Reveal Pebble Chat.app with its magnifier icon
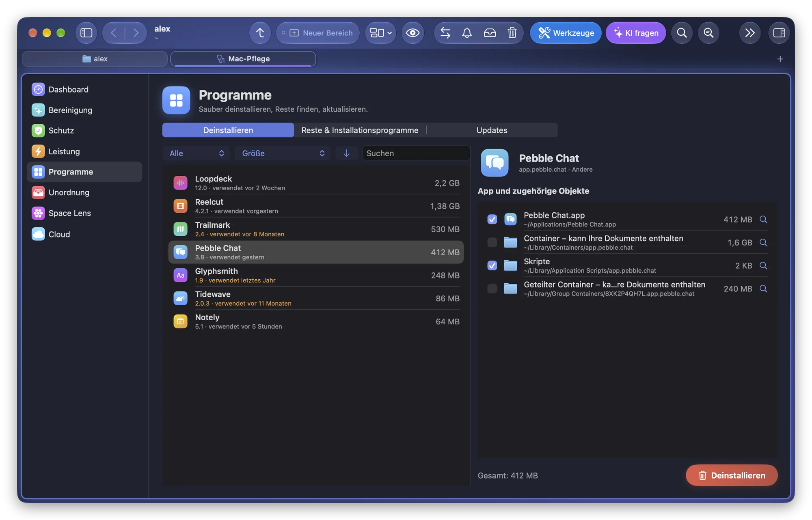The width and height of the screenshot is (812, 520). [763, 220]
